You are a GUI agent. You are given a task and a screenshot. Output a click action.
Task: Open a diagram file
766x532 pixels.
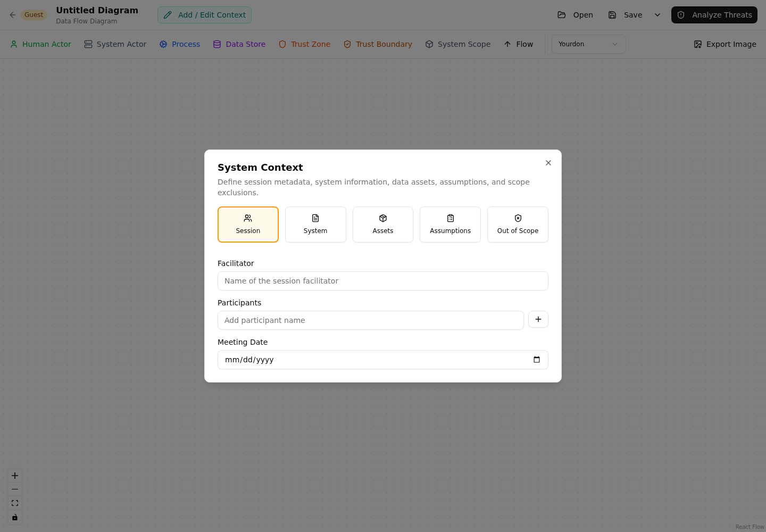[575, 15]
